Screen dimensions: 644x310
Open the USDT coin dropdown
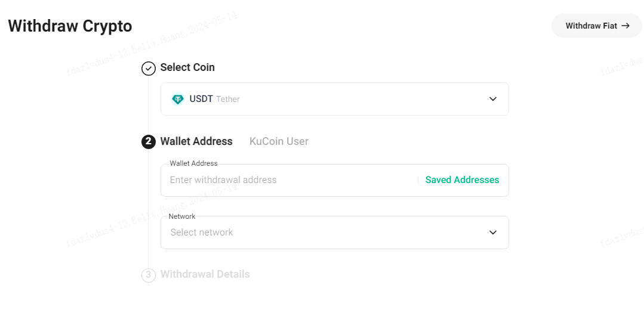[x=335, y=99]
